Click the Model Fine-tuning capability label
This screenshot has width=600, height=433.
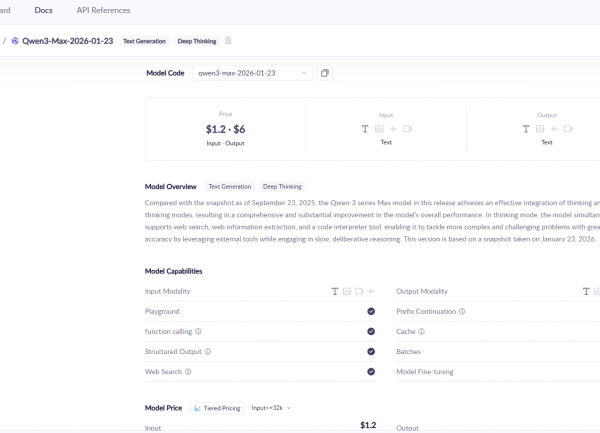pyautogui.click(x=425, y=372)
